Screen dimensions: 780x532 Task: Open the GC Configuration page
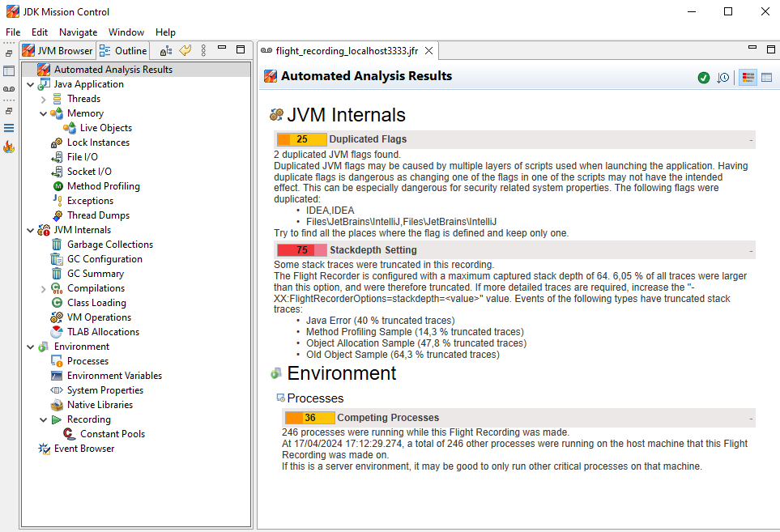(104, 259)
